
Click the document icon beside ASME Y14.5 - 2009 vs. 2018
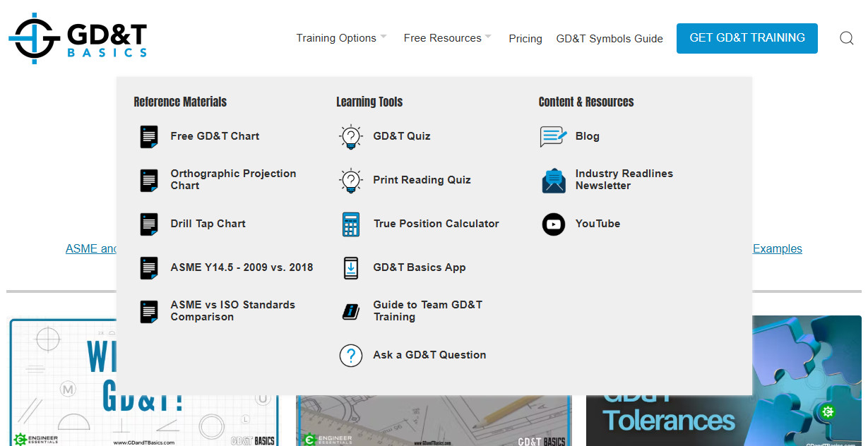[x=149, y=267]
